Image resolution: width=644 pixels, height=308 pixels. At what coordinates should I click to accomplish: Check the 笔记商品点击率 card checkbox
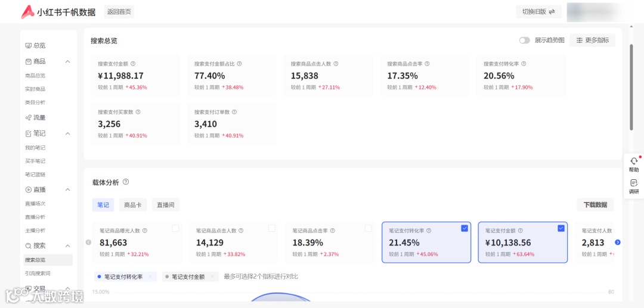point(368,228)
